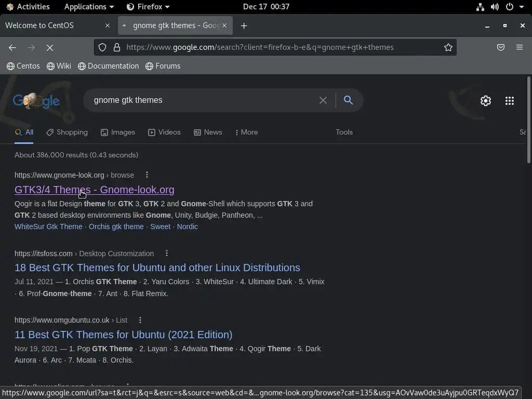
Task: Open a new tab with plus button
Action: coord(244,26)
